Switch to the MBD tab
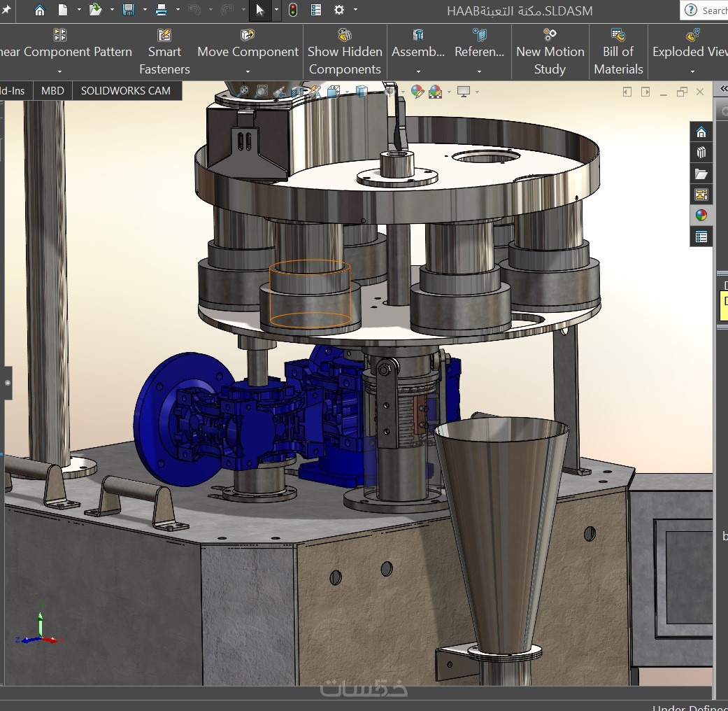 tap(52, 91)
